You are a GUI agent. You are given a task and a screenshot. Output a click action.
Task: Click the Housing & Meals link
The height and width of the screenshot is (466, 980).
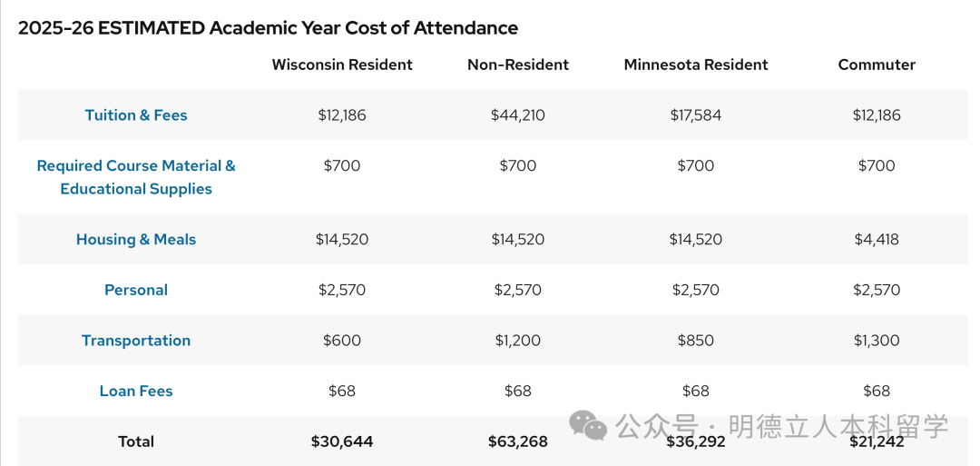[136, 240]
